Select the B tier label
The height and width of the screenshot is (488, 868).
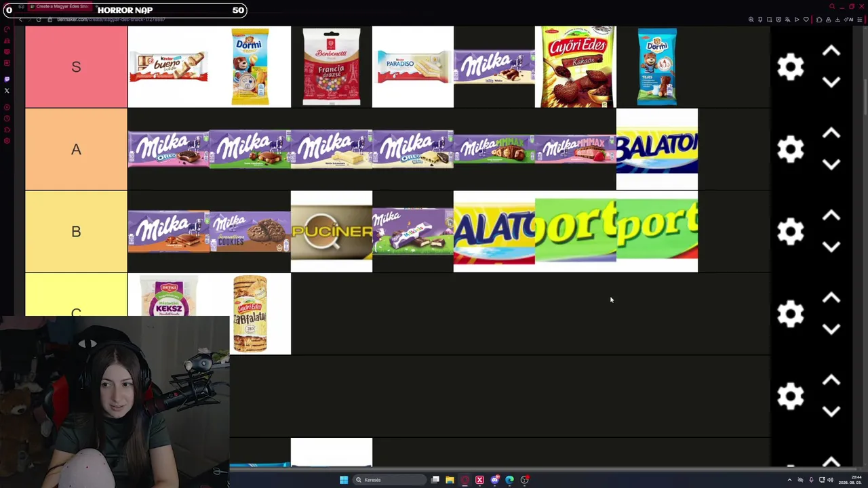pos(76,231)
